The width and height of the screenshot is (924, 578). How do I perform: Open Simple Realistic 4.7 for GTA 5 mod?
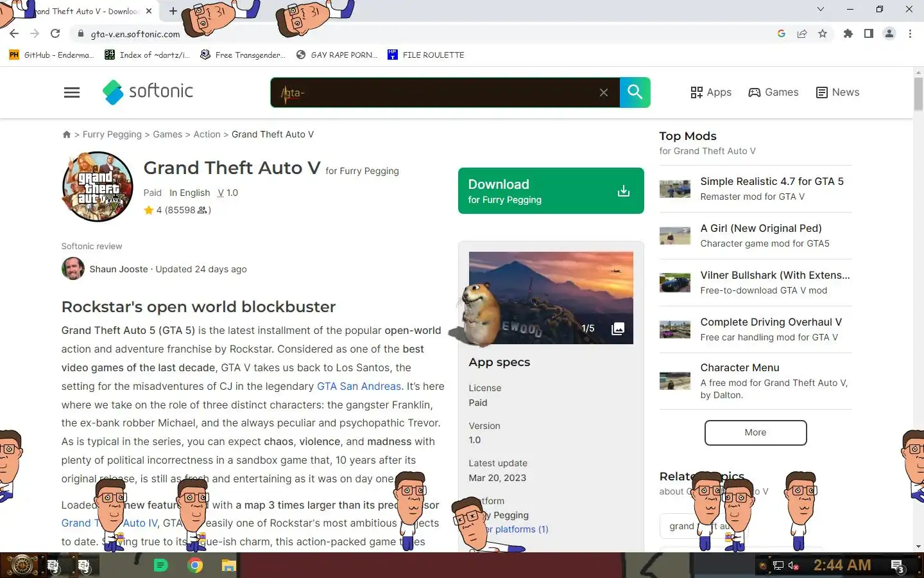(x=772, y=182)
